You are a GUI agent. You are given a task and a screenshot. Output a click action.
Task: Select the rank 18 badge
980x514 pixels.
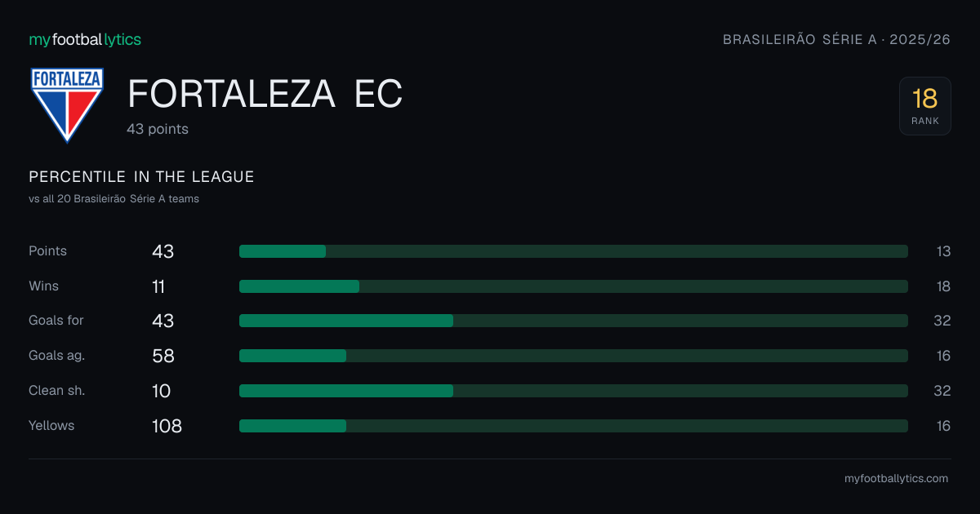(x=925, y=106)
